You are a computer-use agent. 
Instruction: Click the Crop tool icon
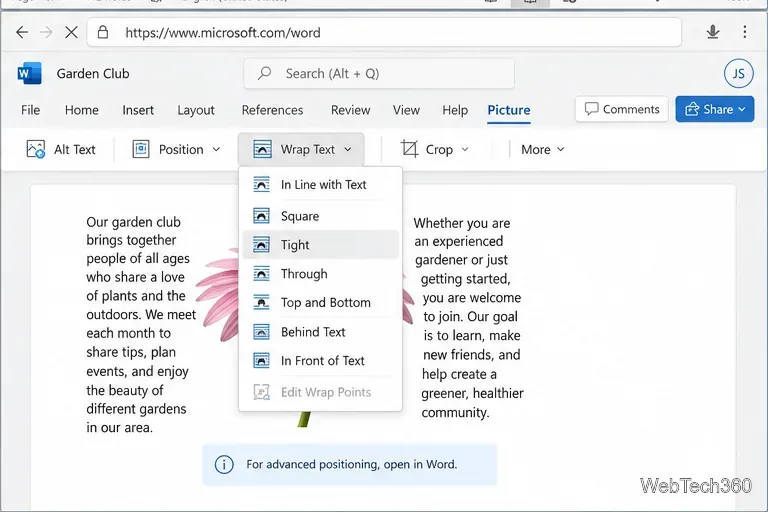[409, 148]
